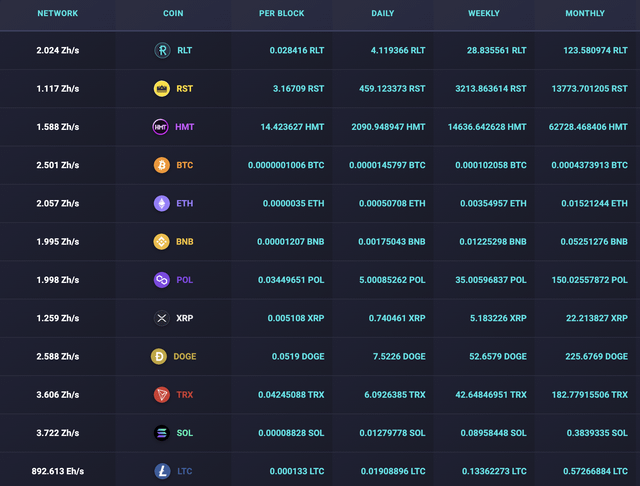Click the RLT coin icon
Viewport: 640px width, 486px height.
(161, 50)
